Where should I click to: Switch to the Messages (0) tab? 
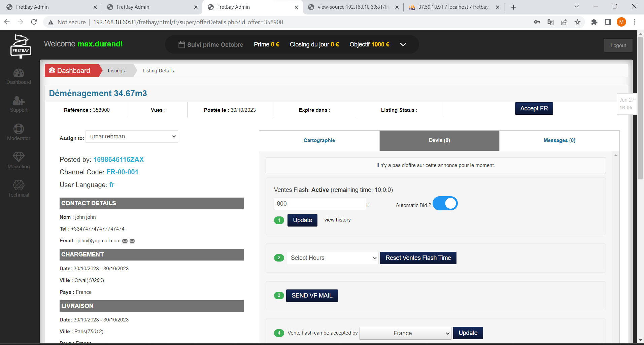click(x=559, y=141)
